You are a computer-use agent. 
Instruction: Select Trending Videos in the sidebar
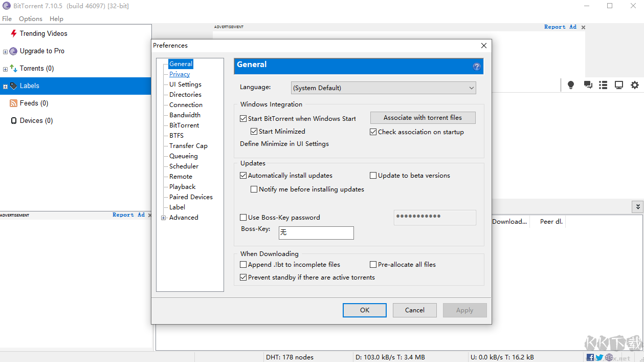pyautogui.click(x=43, y=33)
